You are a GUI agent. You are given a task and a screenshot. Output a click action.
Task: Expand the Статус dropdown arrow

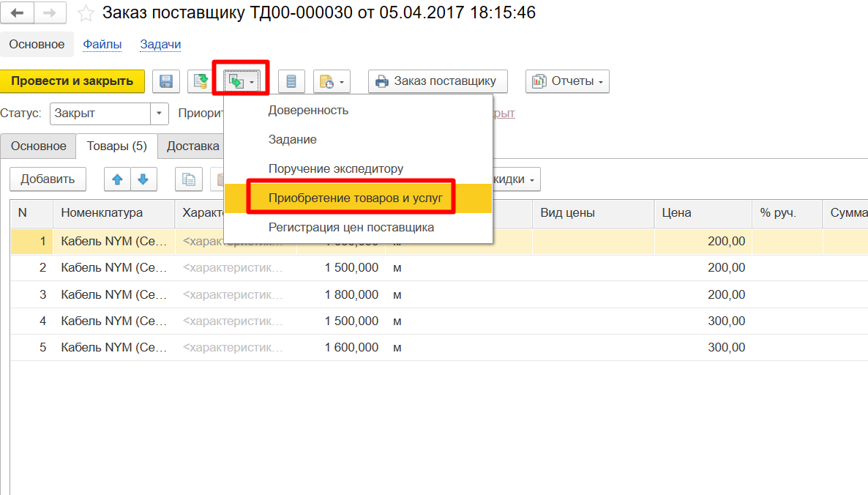[x=160, y=113]
